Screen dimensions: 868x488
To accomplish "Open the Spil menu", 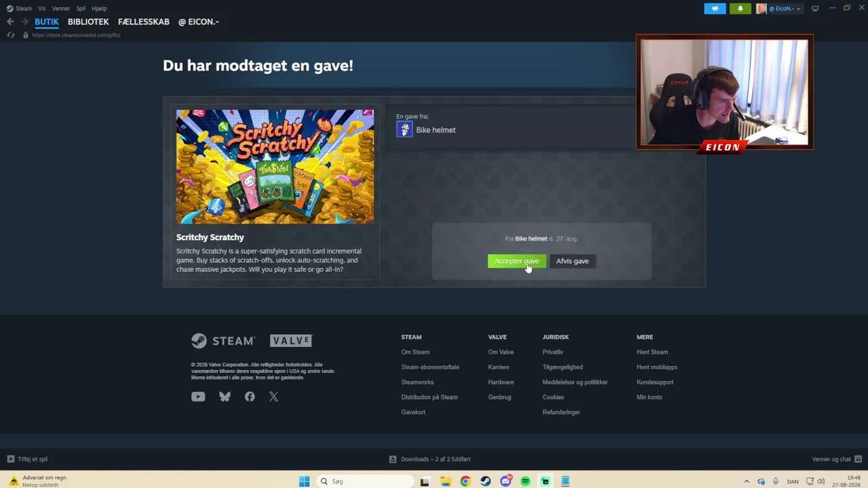I will pos(81,9).
